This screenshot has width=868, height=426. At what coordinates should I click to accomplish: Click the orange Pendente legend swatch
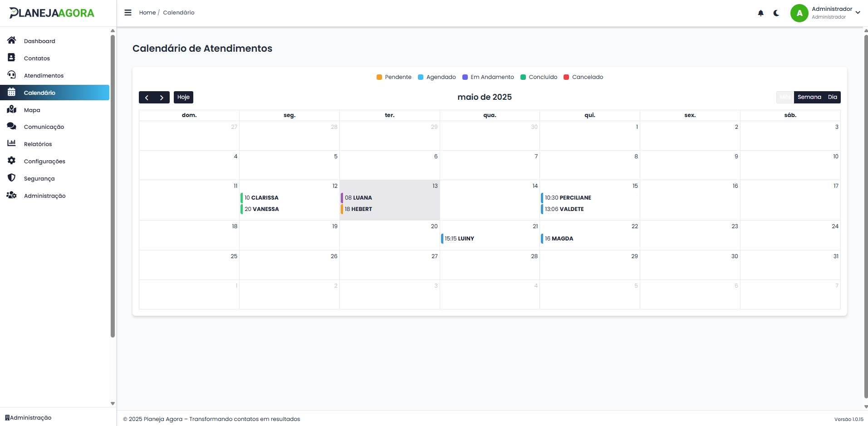coord(379,77)
